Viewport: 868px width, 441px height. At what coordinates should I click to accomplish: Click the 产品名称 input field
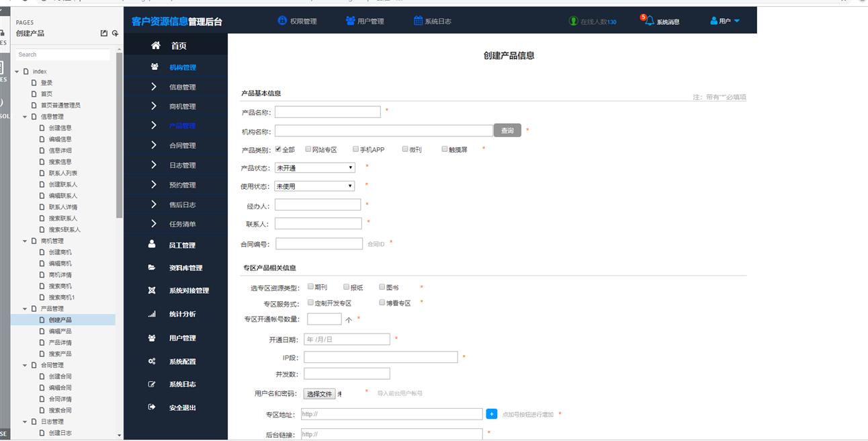[327, 112]
